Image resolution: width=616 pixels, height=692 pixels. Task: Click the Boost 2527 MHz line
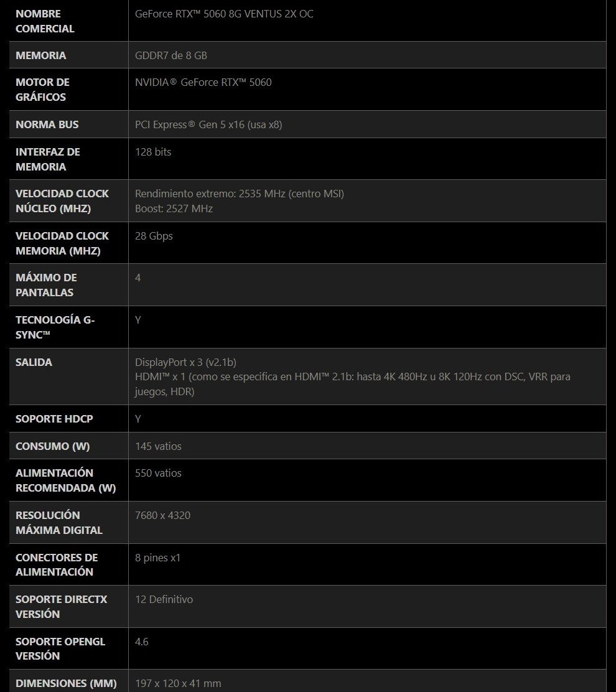point(174,208)
